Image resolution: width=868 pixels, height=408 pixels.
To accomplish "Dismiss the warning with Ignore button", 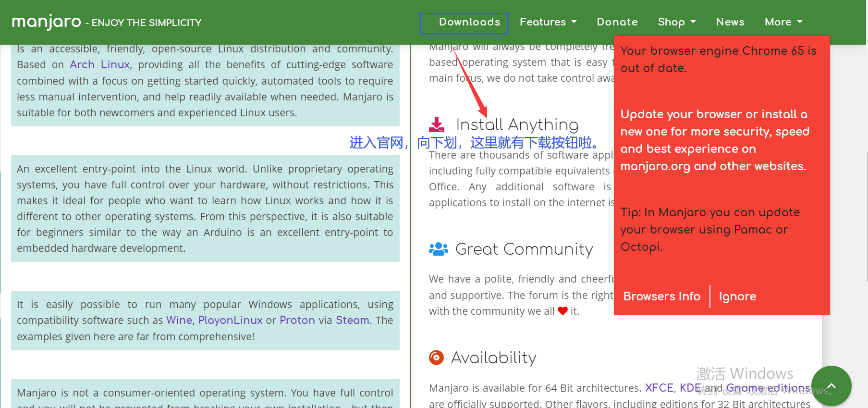I will tap(737, 297).
